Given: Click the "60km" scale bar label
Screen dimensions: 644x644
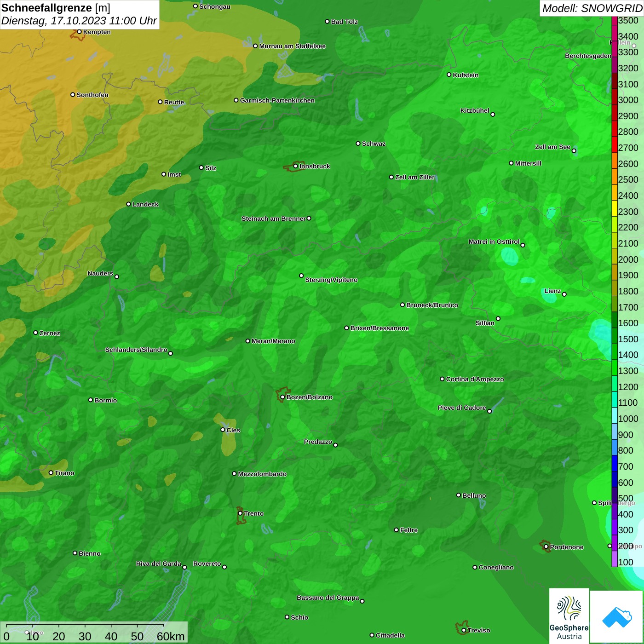Looking at the screenshot, I should coord(171,636).
